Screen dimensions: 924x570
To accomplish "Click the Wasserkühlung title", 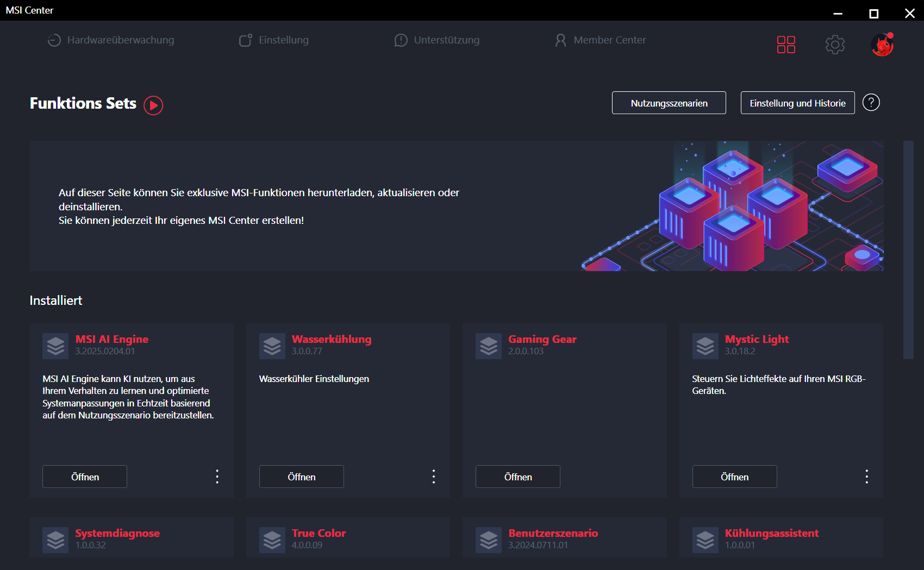I will (x=332, y=339).
